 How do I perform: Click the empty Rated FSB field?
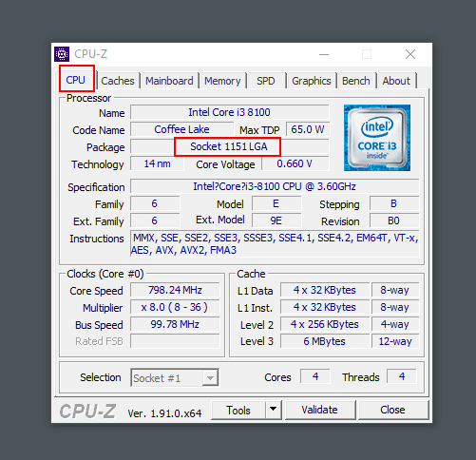pyautogui.click(x=175, y=341)
